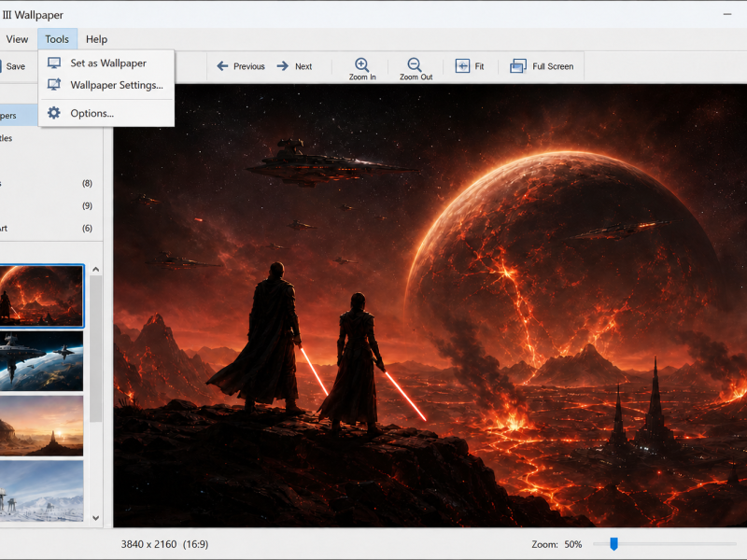Click the Save toolbar button
The image size is (747, 560).
13,66
